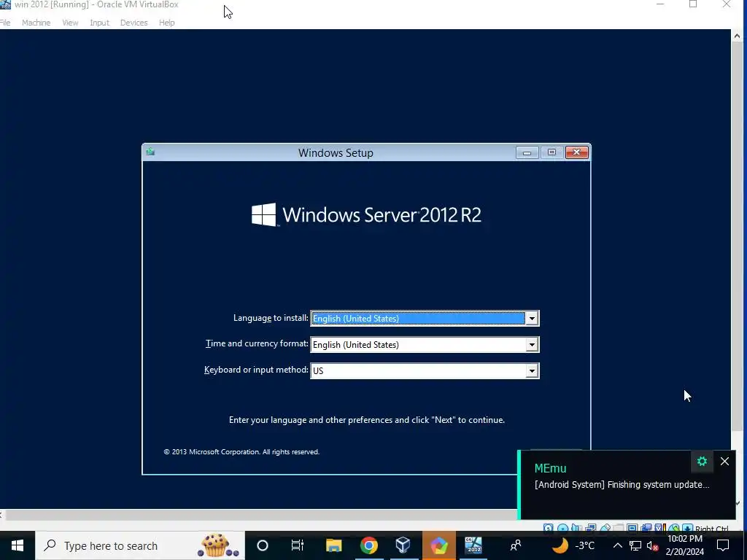Open the Machine menu
Viewport: 747px width, 560px height.
36,23
